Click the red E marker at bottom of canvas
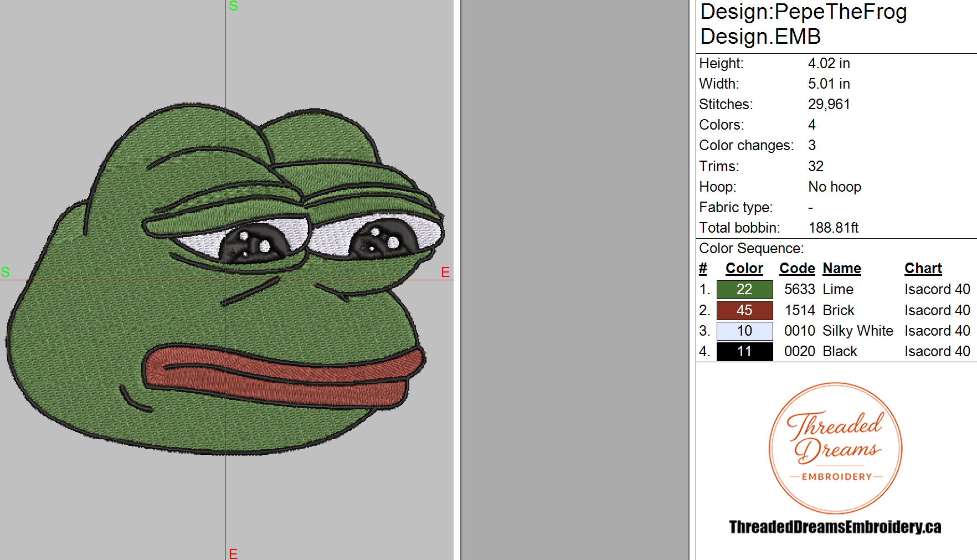Viewport: 977px width, 560px height. (x=233, y=553)
